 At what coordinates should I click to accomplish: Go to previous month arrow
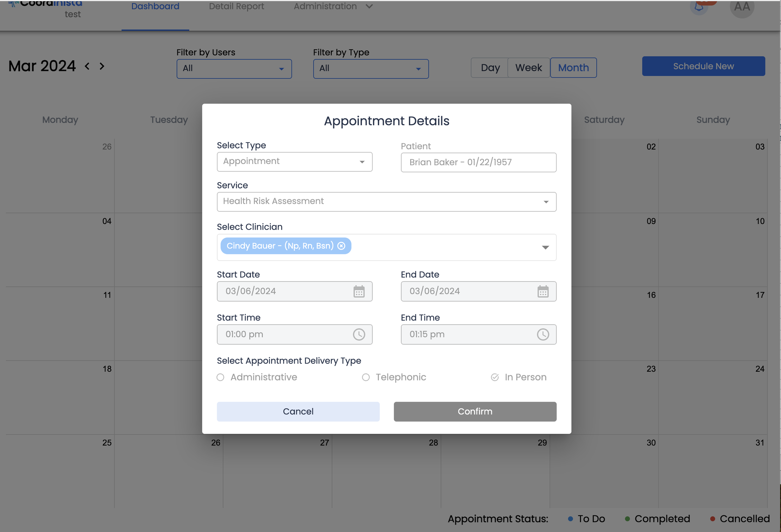click(87, 66)
